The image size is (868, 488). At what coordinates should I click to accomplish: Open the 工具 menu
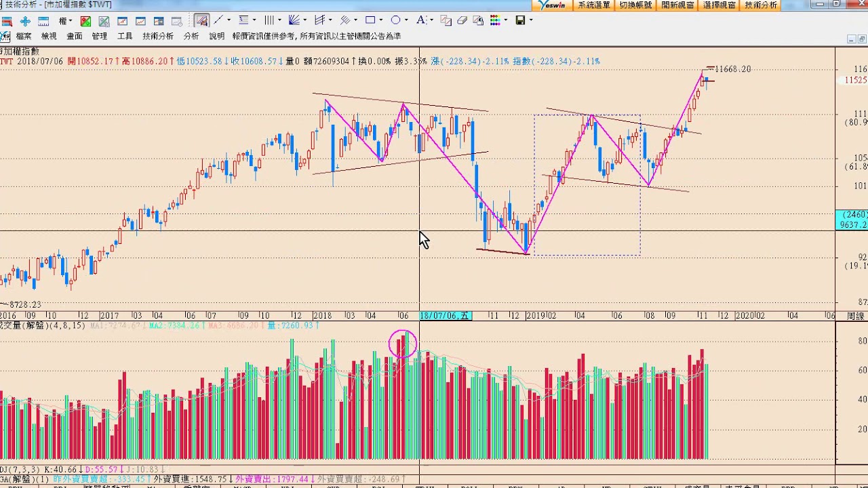(125, 36)
